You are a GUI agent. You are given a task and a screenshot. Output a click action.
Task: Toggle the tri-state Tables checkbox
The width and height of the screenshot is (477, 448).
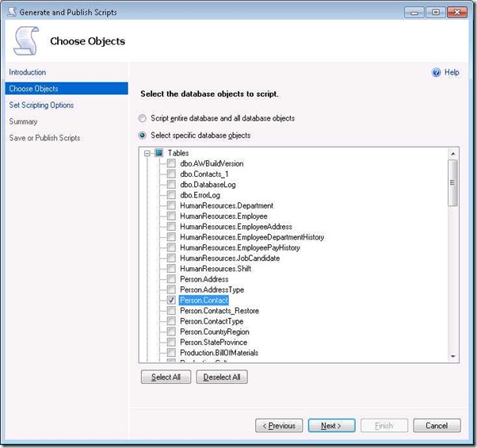tap(158, 153)
